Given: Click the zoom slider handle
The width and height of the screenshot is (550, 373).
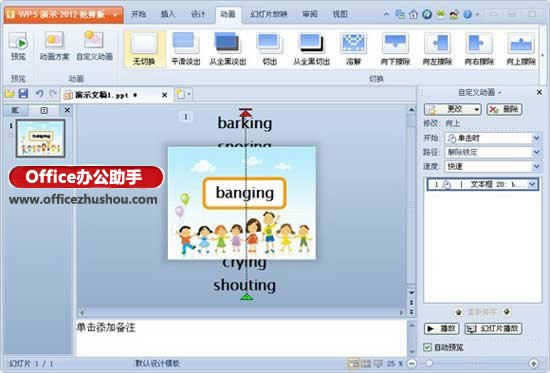Looking at the screenshot, I should coord(429,364).
